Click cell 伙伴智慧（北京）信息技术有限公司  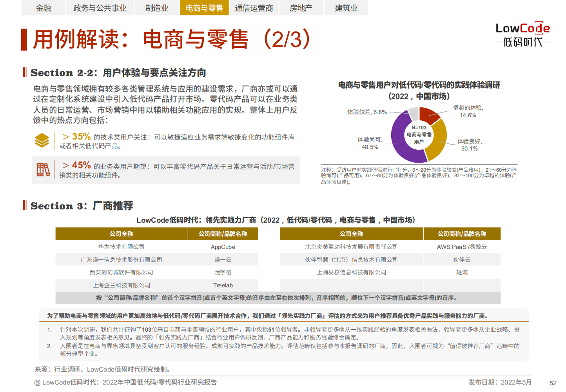pyautogui.click(x=352, y=260)
